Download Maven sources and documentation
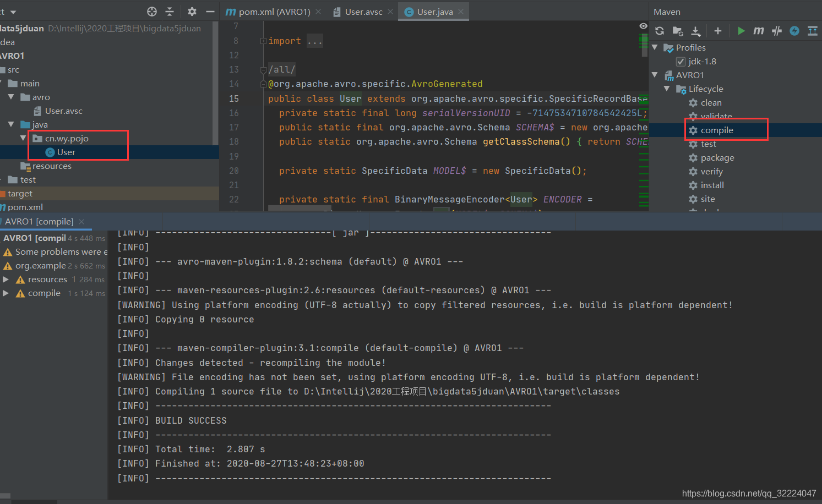This screenshot has width=822, height=504. pyautogui.click(x=695, y=31)
